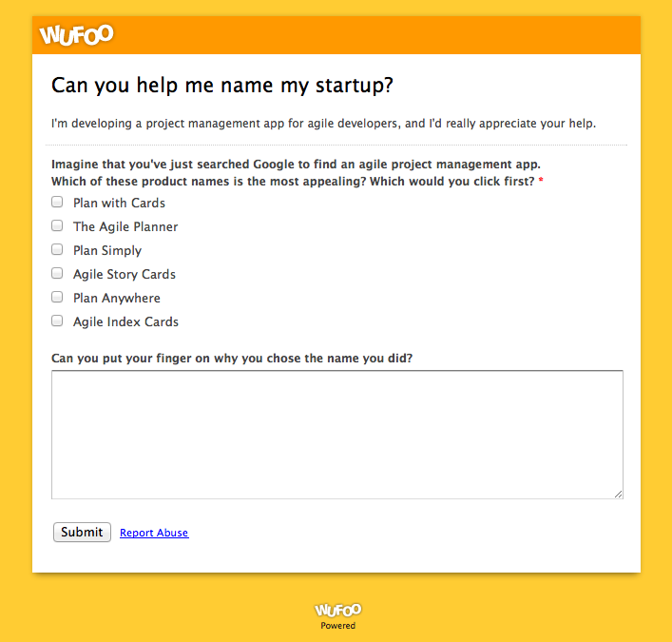Click the 'Can you put your finger on' question label
672x642 pixels.
[232, 359]
